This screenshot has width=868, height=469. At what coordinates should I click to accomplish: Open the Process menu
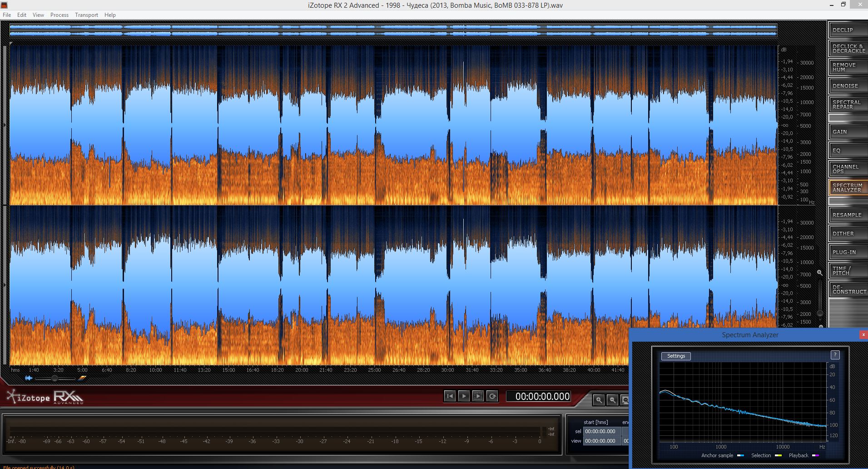60,15
